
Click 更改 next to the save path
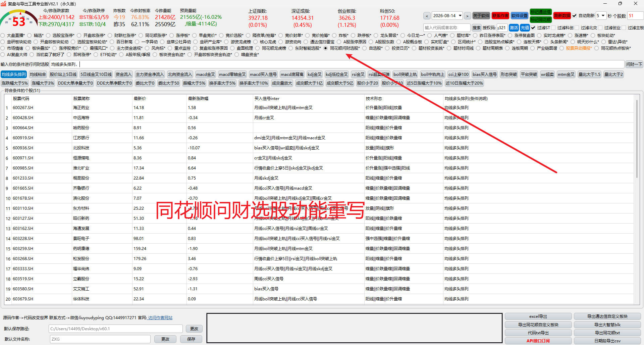click(x=194, y=329)
